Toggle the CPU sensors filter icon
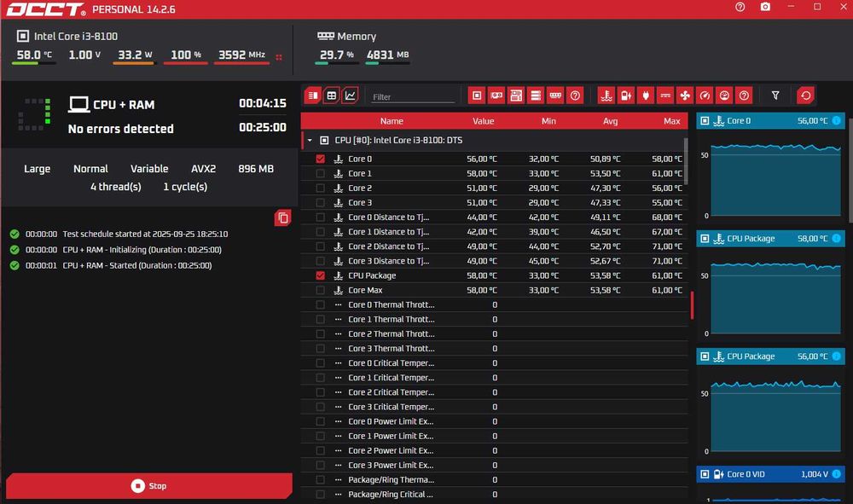The width and height of the screenshot is (853, 504). click(x=477, y=96)
